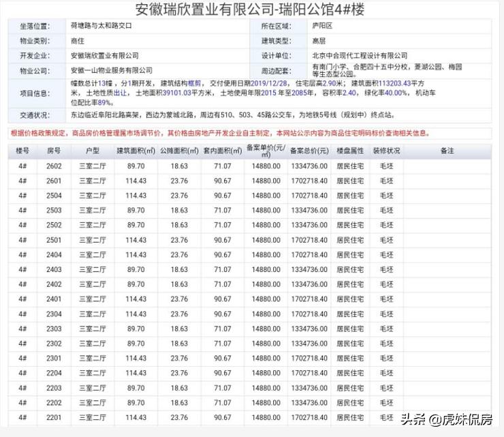Select room number 2203
The width and height of the screenshot is (504, 437).
[54, 388]
